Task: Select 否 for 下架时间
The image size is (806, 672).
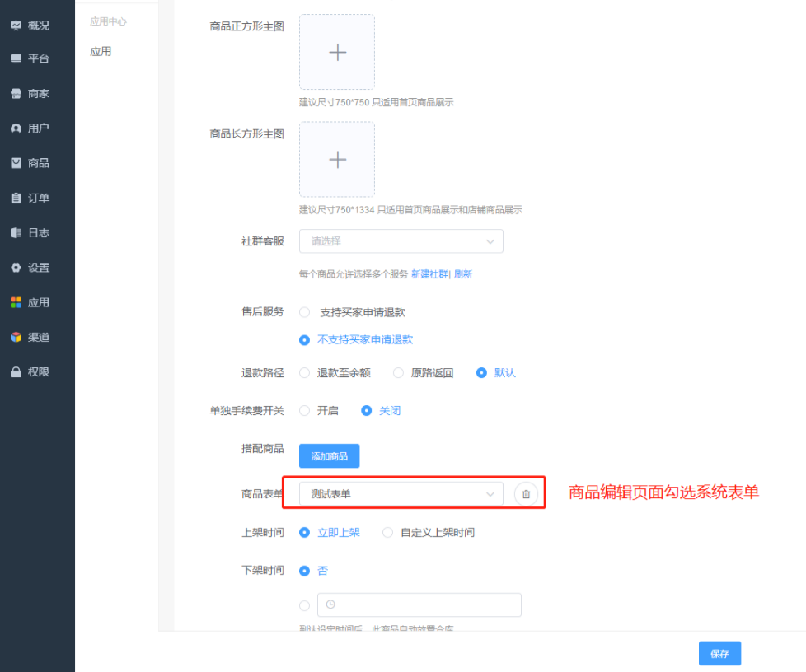Action: [x=304, y=571]
